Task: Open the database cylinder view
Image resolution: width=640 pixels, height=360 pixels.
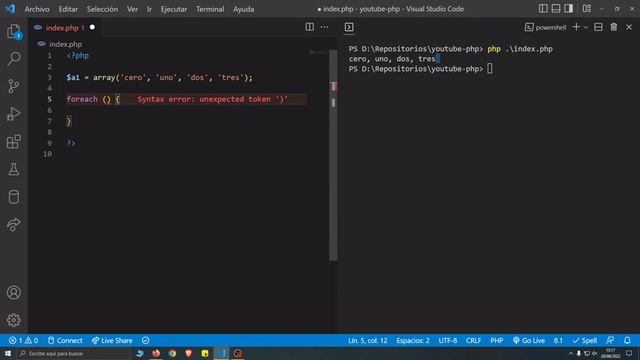Action: (x=13, y=197)
